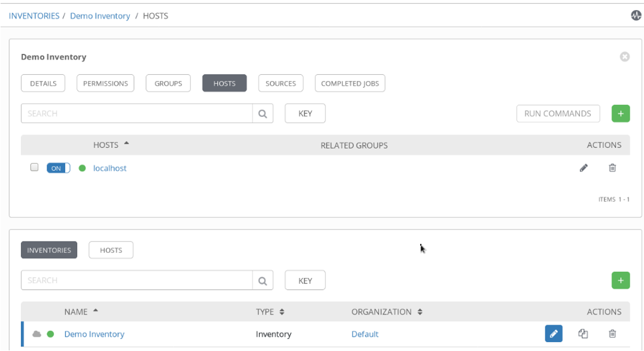Click Demo Inventory panel title
Screen dimensions: 644x351
(x=54, y=57)
